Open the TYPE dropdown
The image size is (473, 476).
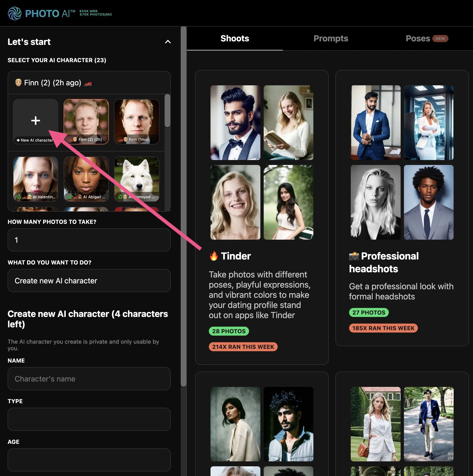pyautogui.click(x=89, y=419)
